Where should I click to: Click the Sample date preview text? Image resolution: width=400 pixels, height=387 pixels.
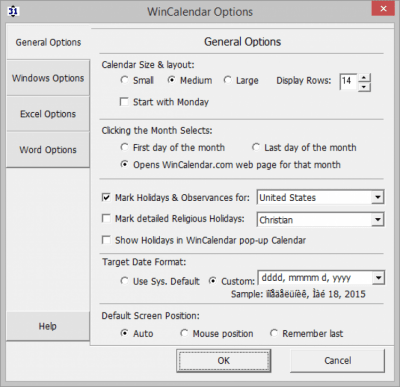(298, 294)
